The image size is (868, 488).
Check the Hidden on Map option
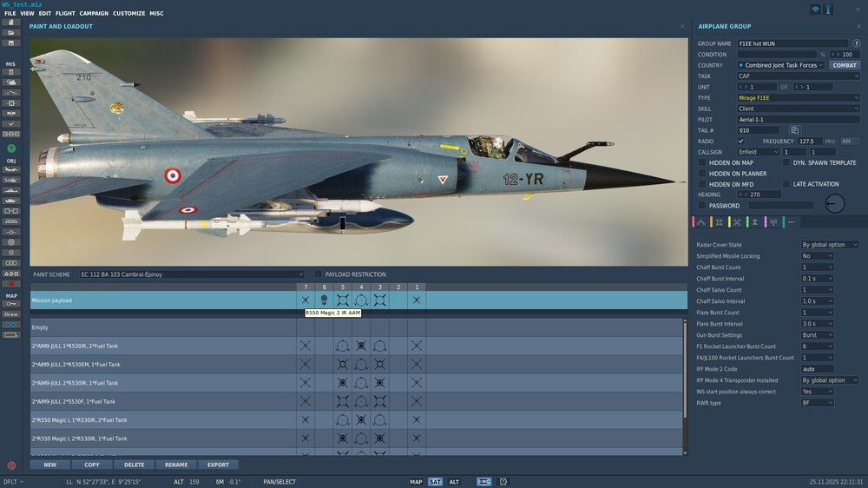tap(702, 163)
